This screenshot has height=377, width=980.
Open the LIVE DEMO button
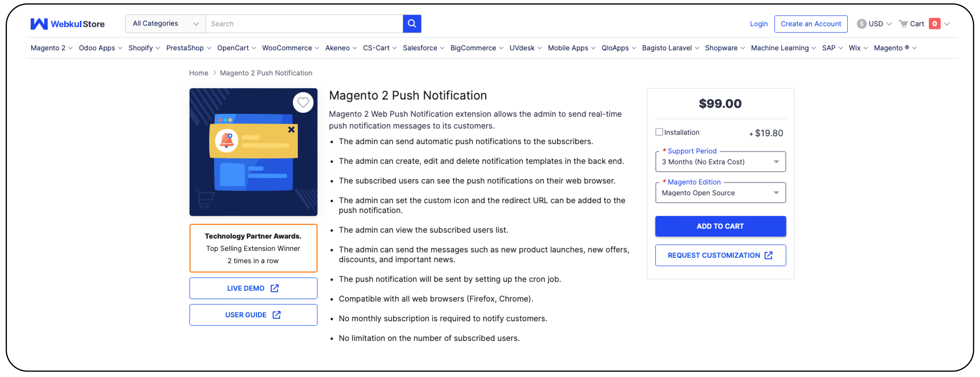(x=253, y=288)
